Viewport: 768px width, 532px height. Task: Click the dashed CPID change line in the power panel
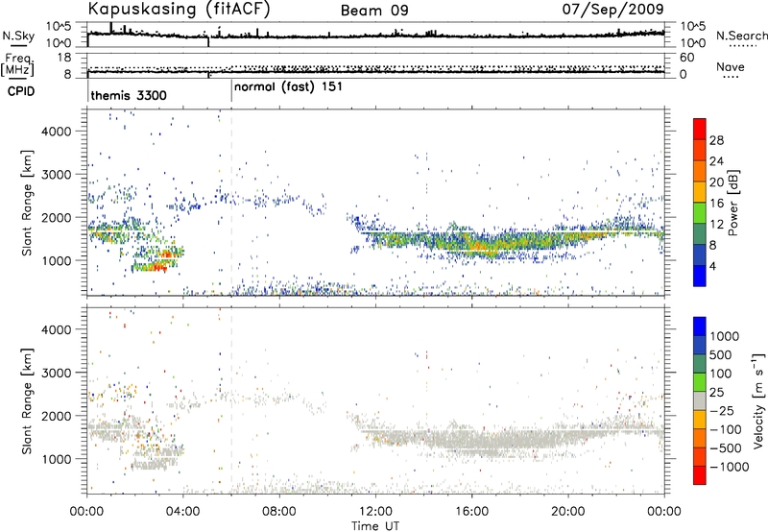[231, 203]
